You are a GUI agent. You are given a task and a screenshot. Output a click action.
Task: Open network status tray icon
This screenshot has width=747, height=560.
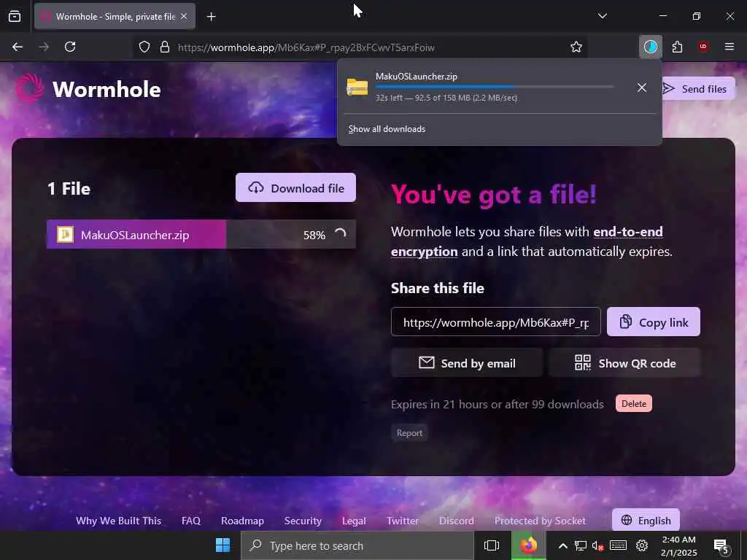(x=580, y=545)
